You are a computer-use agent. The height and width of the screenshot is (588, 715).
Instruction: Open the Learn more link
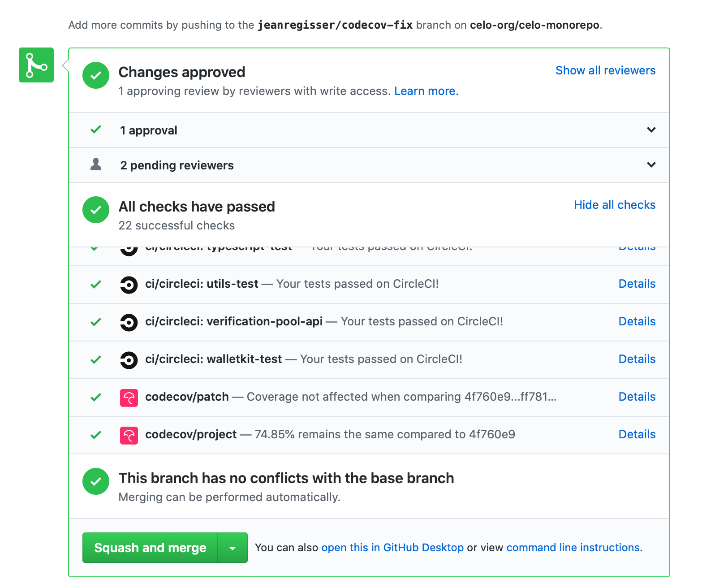[x=426, y=91]
